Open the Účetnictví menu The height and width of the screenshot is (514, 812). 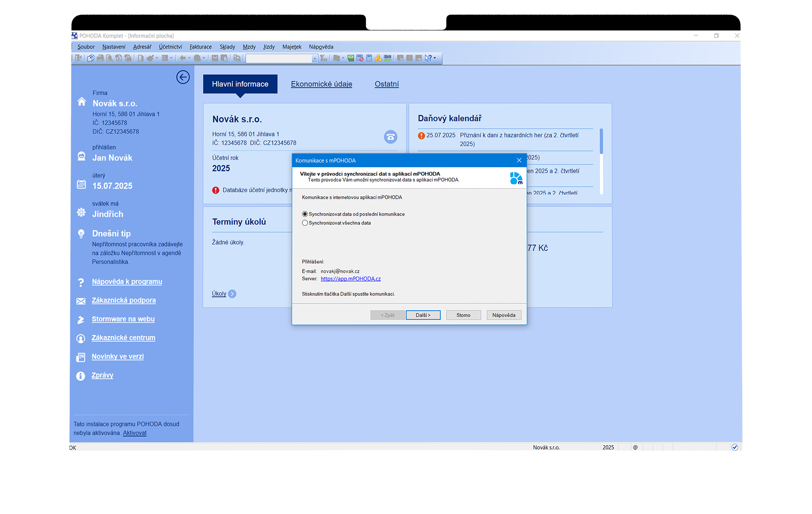coord(170,47)
